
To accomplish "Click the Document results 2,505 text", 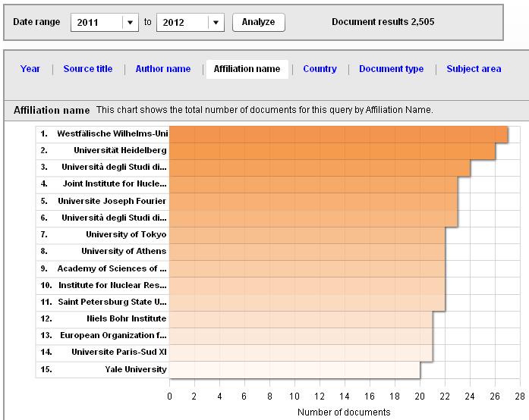I will (x=383, y=22).
